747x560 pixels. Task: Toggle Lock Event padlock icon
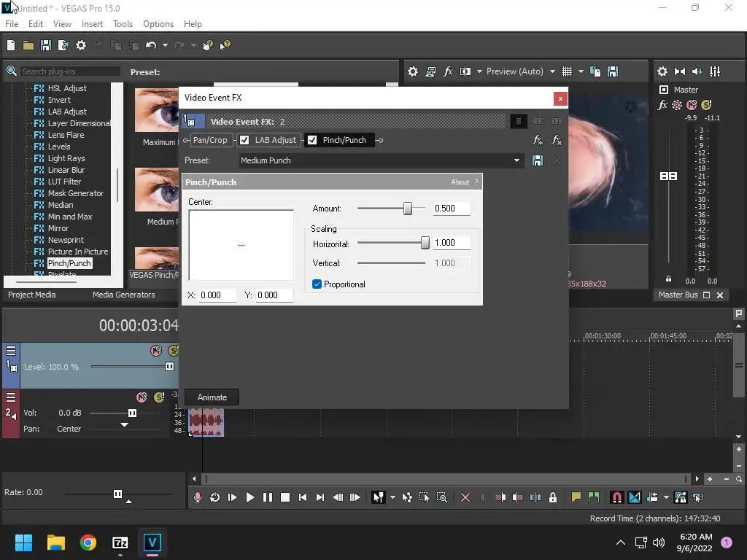(553, 497)
